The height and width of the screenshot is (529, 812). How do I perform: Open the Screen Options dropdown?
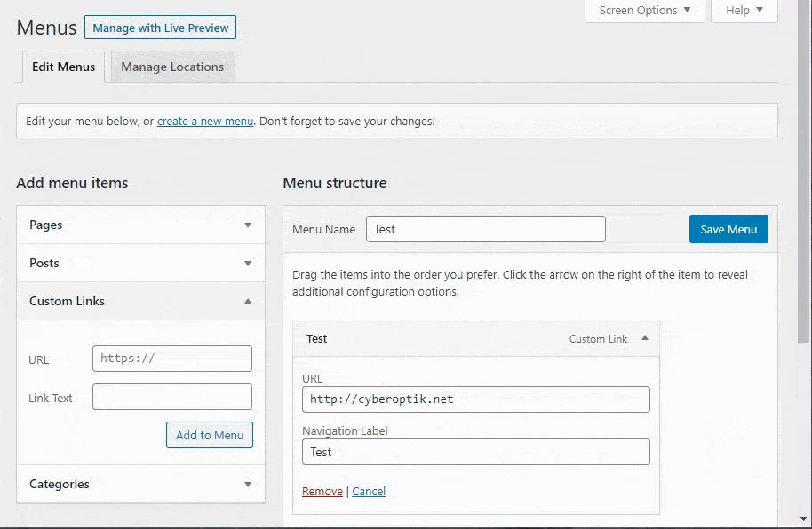pos(644,11)
